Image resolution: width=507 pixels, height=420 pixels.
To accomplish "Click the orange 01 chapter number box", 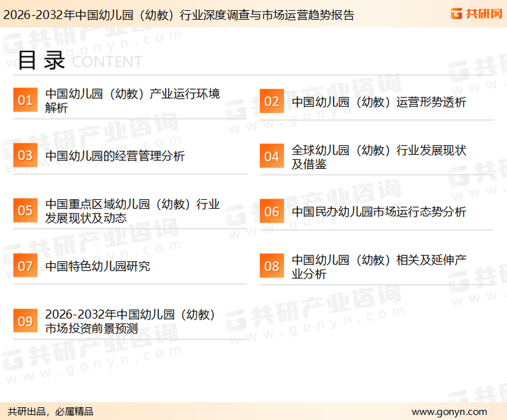I will click(25, 101).
